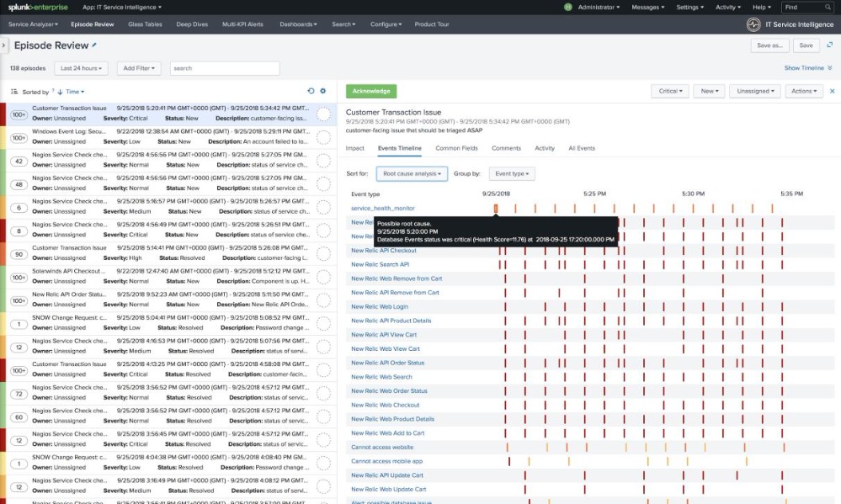Open page in new window icon
The image size is (841, 504).
tap(829, 45)
